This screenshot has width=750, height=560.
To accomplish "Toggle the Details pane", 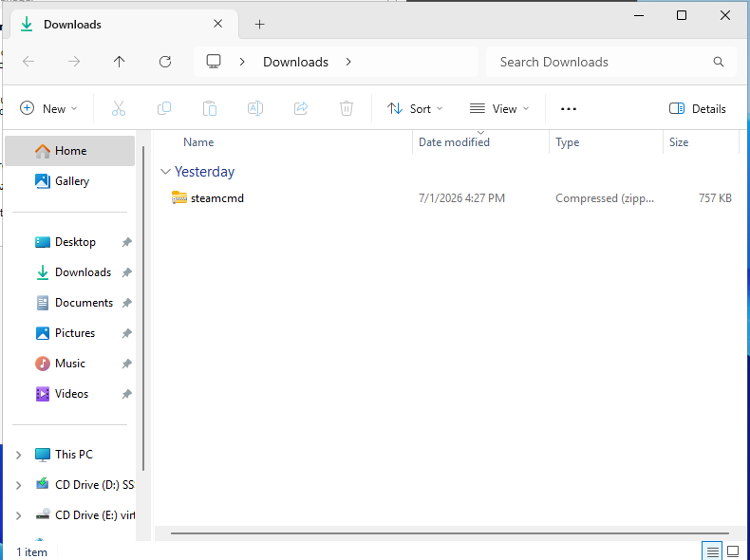I will [x=698, y=109].
